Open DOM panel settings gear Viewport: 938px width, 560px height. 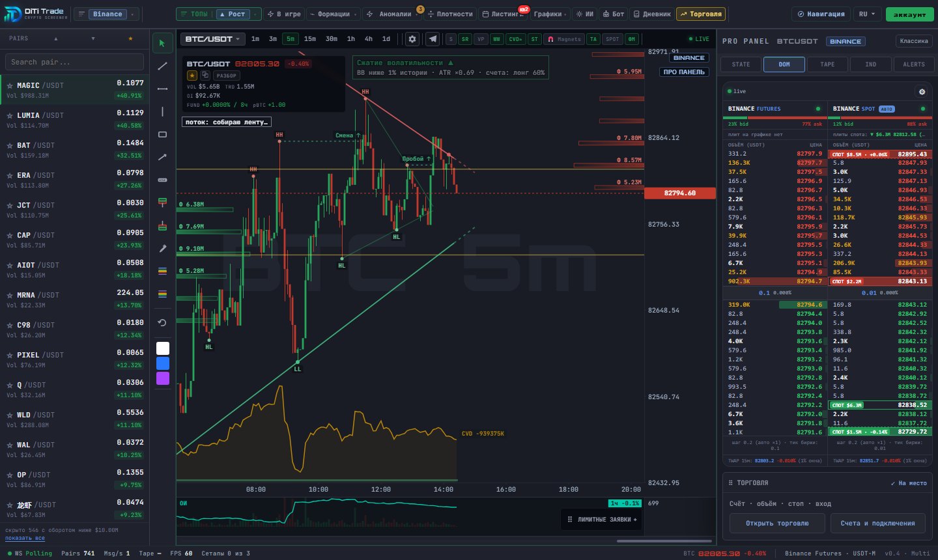922,92
